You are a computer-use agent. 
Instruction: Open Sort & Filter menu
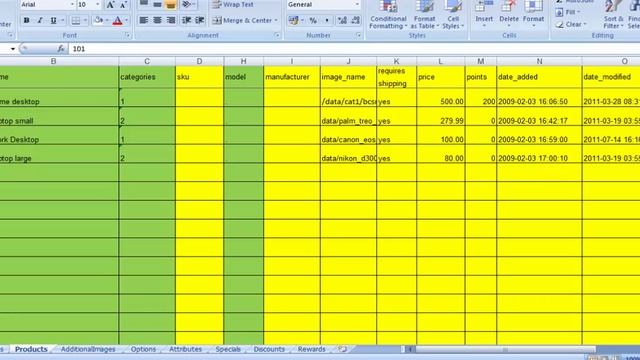613,15
